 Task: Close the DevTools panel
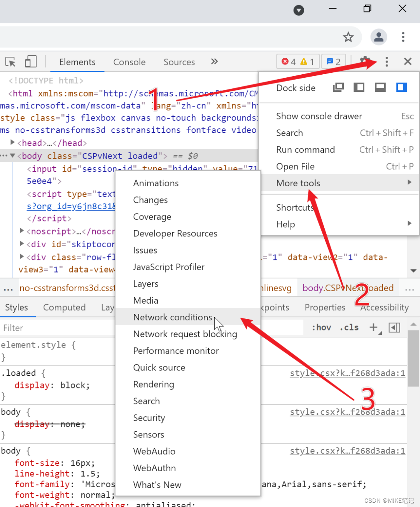(408, 61)
